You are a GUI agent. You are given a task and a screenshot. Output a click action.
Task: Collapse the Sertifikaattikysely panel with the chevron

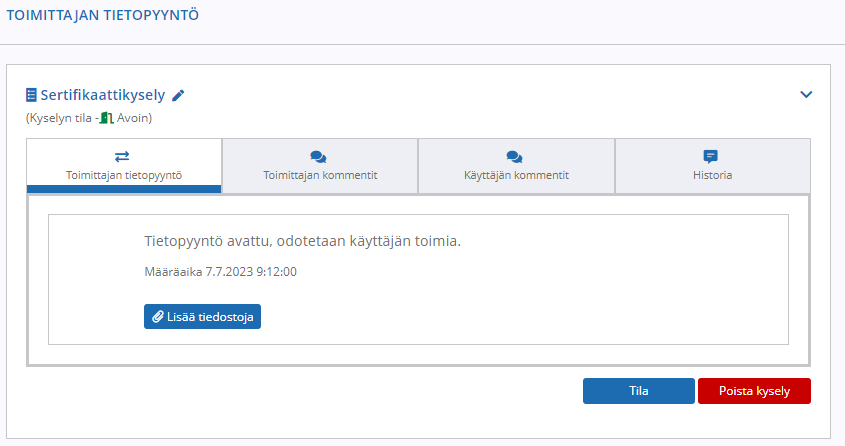coord(806,95)
